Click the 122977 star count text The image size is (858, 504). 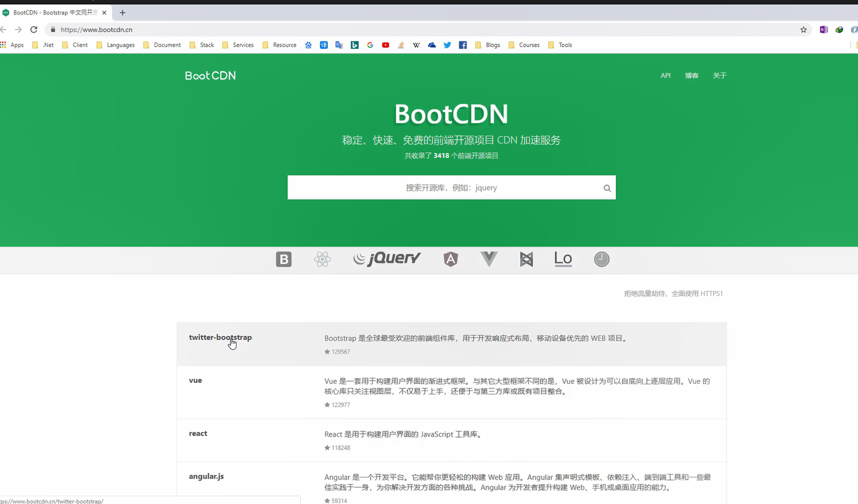click(341, 405)
